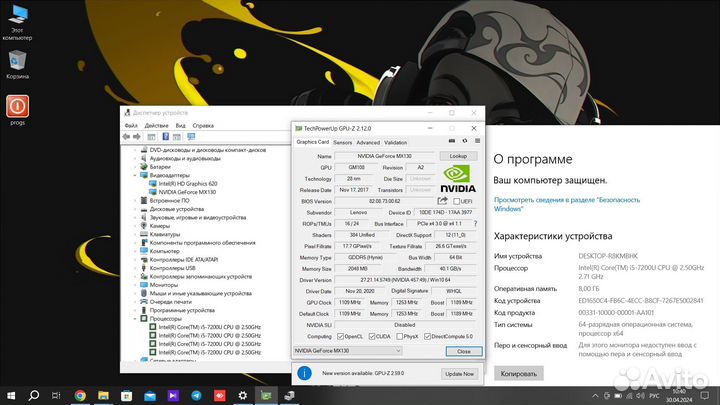Launch Chrome from the taskbar
This screenshot has width=720, height=405.
(x=80, y=395)
